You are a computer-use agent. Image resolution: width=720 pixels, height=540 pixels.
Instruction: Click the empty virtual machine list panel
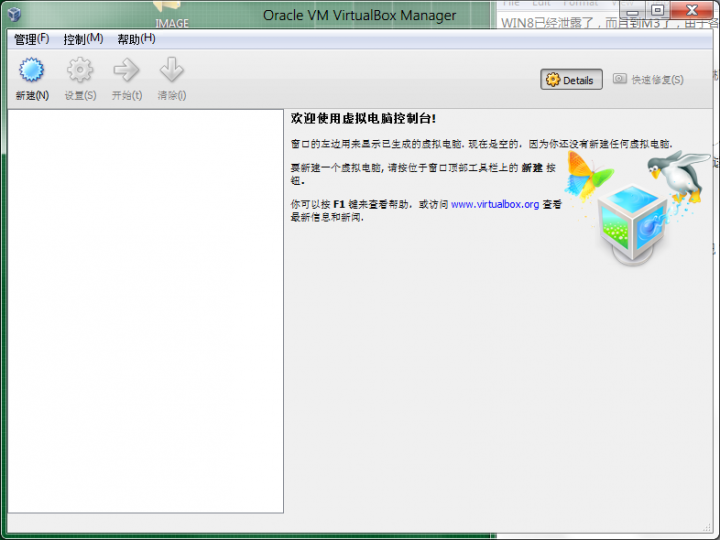146,311
